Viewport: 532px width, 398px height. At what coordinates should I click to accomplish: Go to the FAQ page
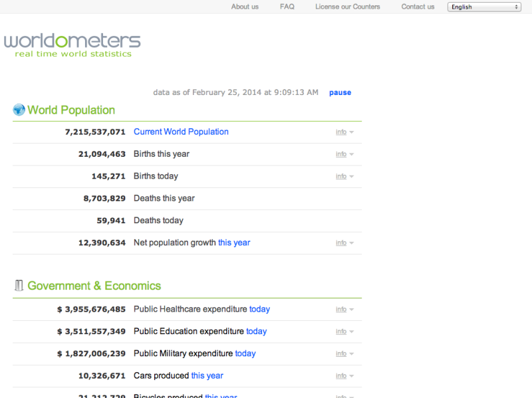(x=287, y=7)
